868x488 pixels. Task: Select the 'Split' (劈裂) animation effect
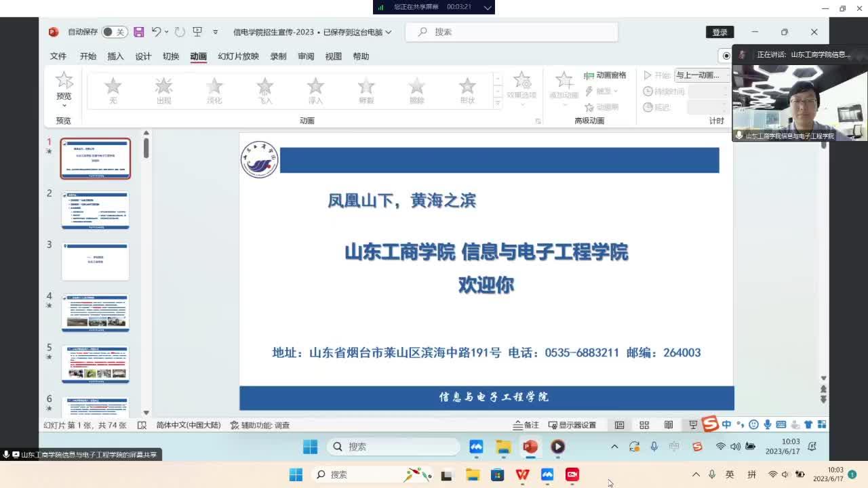366,90
